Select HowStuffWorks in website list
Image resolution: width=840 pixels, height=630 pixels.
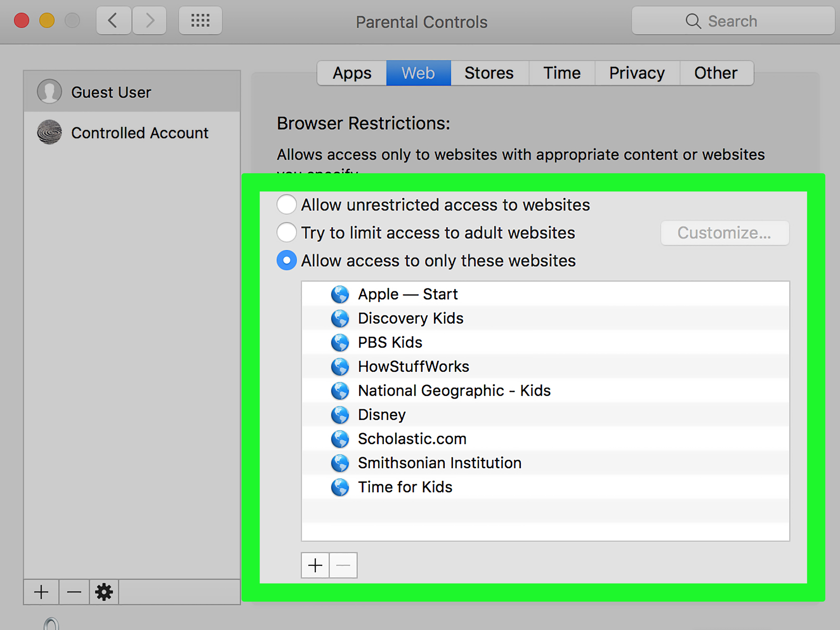click(545, 366)
